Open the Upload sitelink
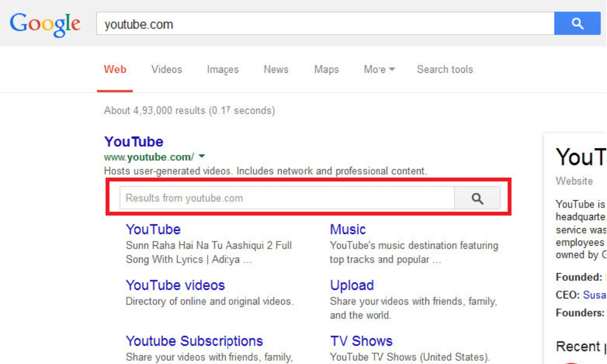This screenshot has height=364, width=607. coord(352,286)
